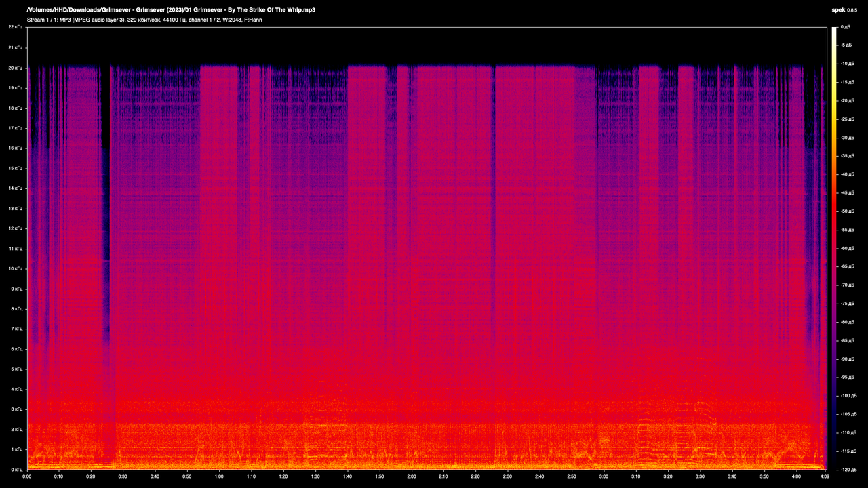
Task: Click the vertical color gradient dB scale bar
Action: coord(835,248)
